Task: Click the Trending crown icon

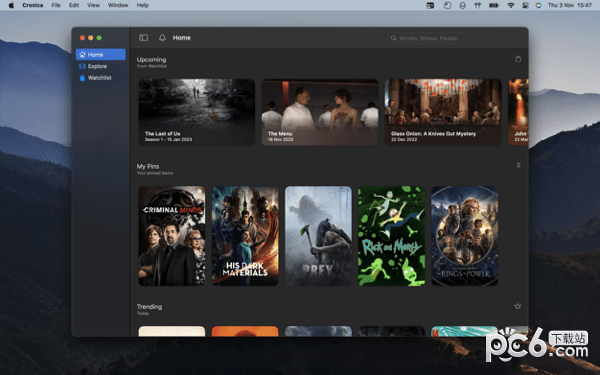Action: (518, 306)
